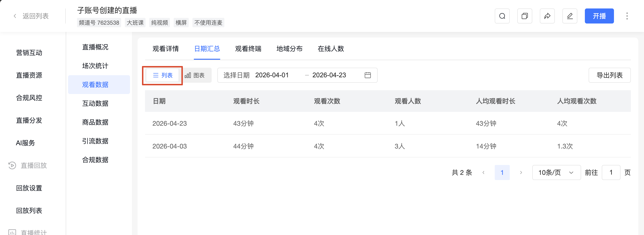
Task: Select page number 1
Action: pyautogui.click(x=502, y=172)
